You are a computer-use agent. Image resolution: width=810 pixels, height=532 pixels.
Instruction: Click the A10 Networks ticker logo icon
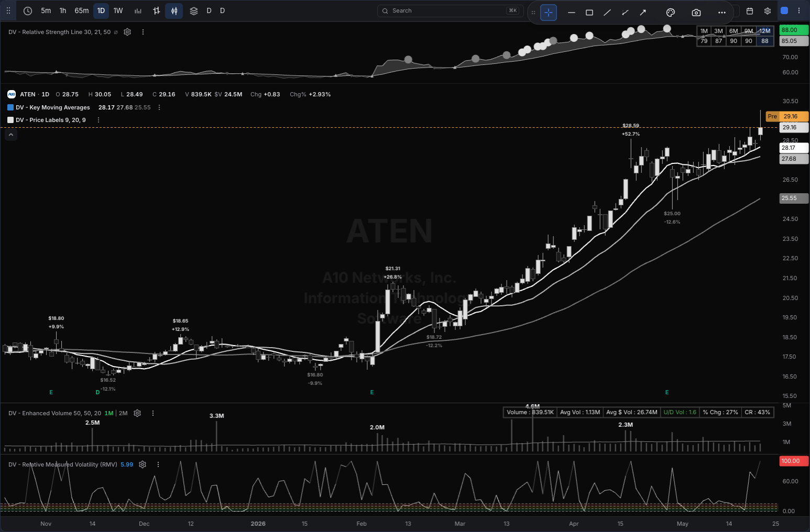[x=12, y=94]
